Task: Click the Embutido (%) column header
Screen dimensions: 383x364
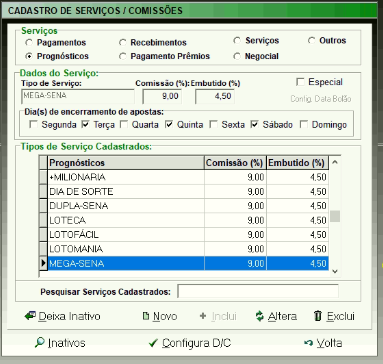Action: coord(297,163)
